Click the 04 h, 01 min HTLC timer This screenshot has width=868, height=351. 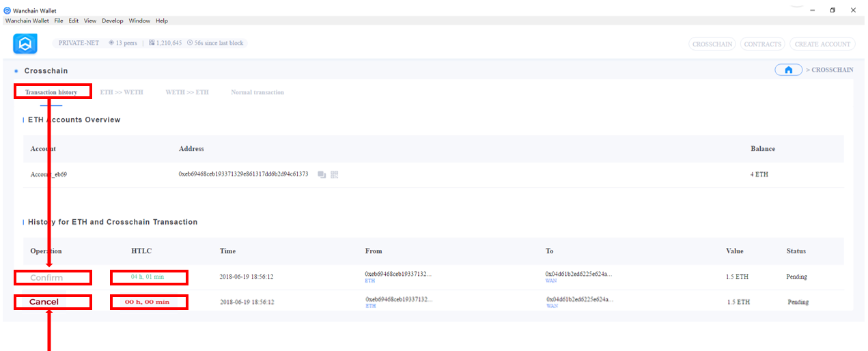pyautogui.click(x=148, y=277)
